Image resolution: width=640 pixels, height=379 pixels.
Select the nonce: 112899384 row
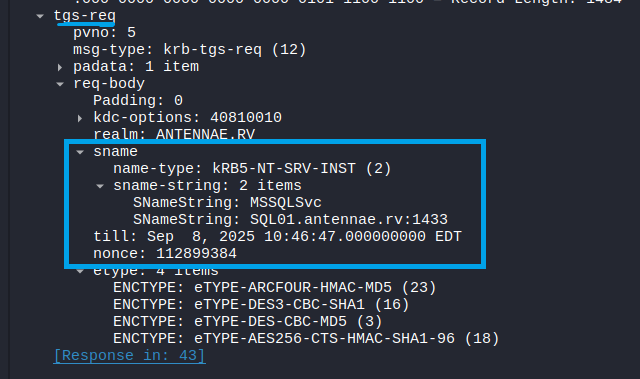coord(165,253)
